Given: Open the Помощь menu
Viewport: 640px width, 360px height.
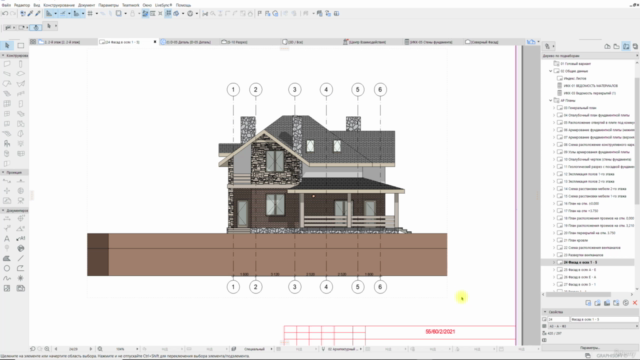Looking at the screenshot, I should 183,5.
